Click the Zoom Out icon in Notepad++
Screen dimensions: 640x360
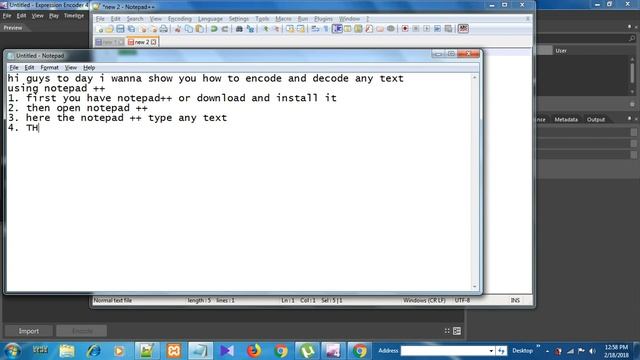276,29
